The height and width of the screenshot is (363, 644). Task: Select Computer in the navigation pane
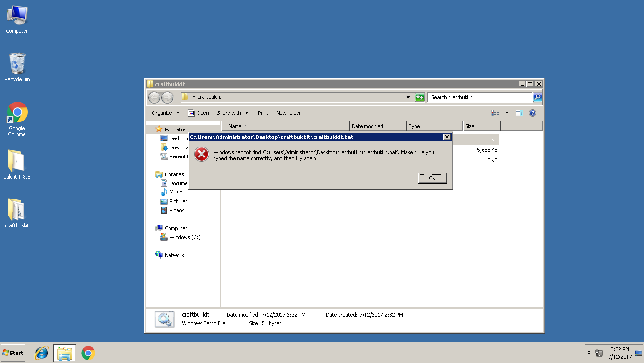click(x=176, y=228)
